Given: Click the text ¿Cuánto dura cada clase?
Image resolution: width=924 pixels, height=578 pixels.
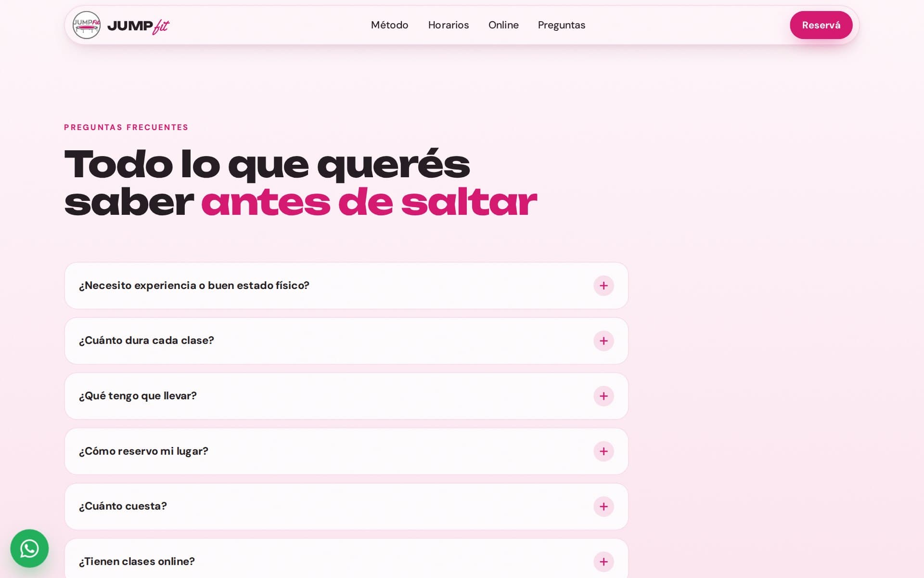Looking at the screenshot, I should (146, 341).
